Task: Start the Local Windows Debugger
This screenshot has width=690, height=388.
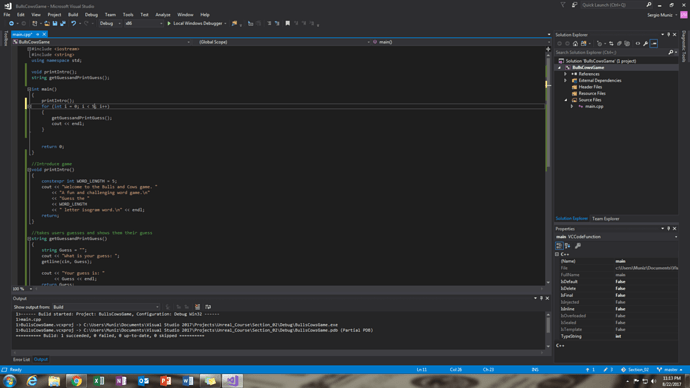Action: coord(195,23)
